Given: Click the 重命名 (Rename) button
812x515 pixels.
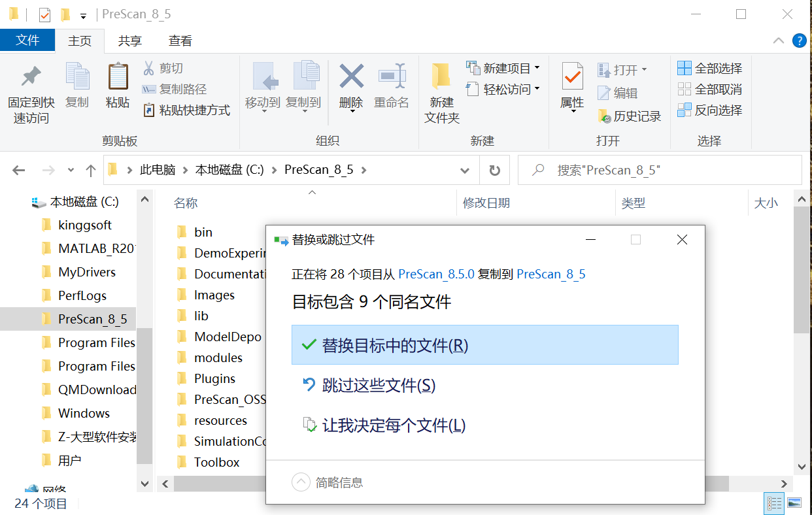Looking at the screenshot, I should (x=392, y=85).
